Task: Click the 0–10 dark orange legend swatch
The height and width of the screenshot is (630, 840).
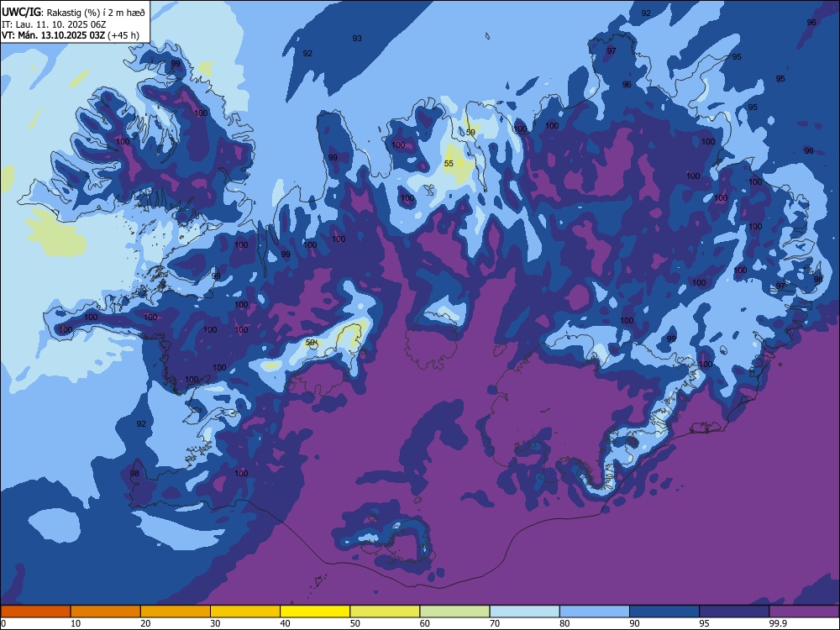Action: [35, 612]
